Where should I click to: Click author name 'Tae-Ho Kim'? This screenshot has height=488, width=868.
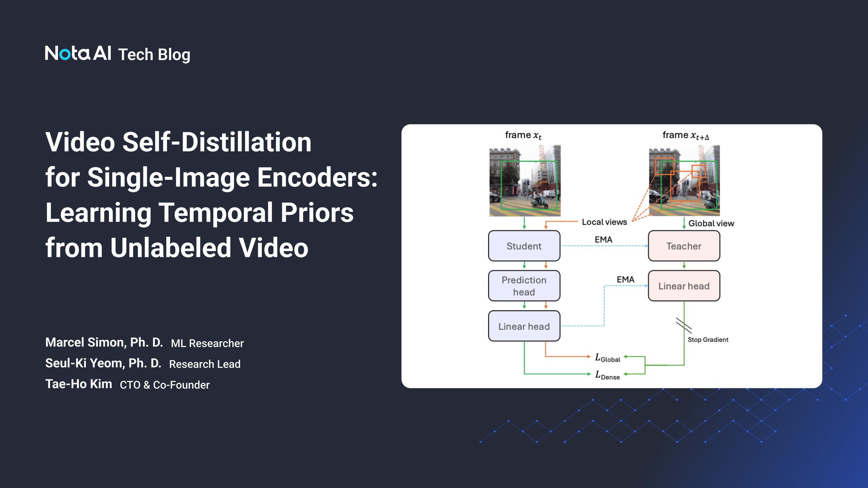[x=79, y=384]
